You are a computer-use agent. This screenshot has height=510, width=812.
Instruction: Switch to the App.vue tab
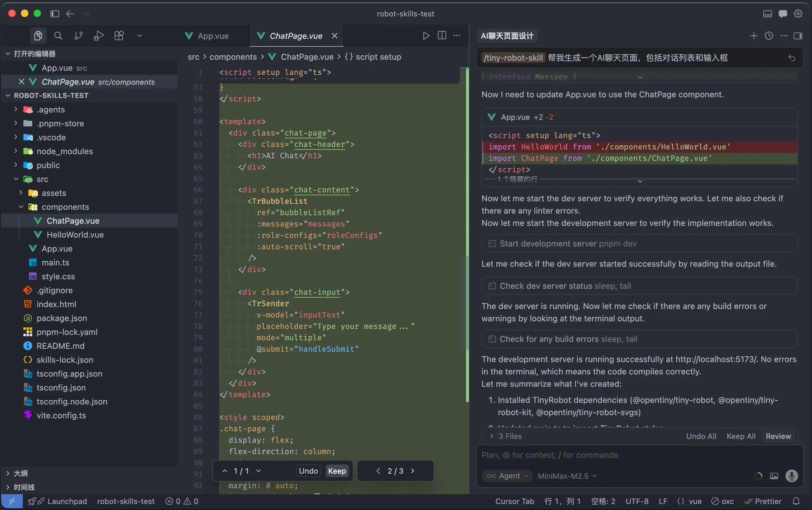pyautogui.click(x=213, y=36)
